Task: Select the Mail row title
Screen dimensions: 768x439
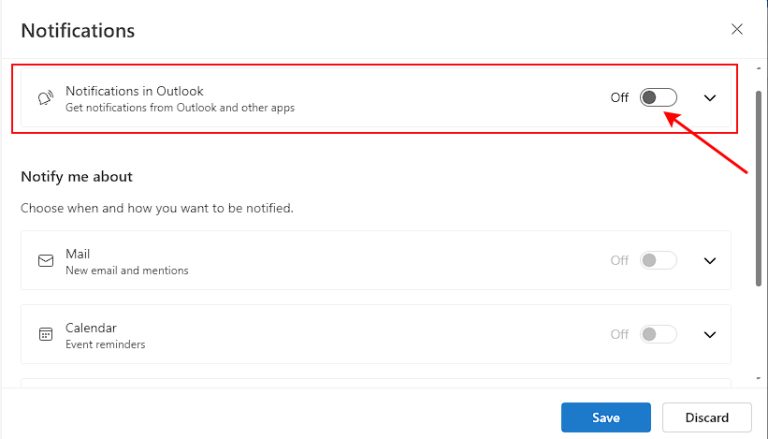Action: click(x=77, y=254)
